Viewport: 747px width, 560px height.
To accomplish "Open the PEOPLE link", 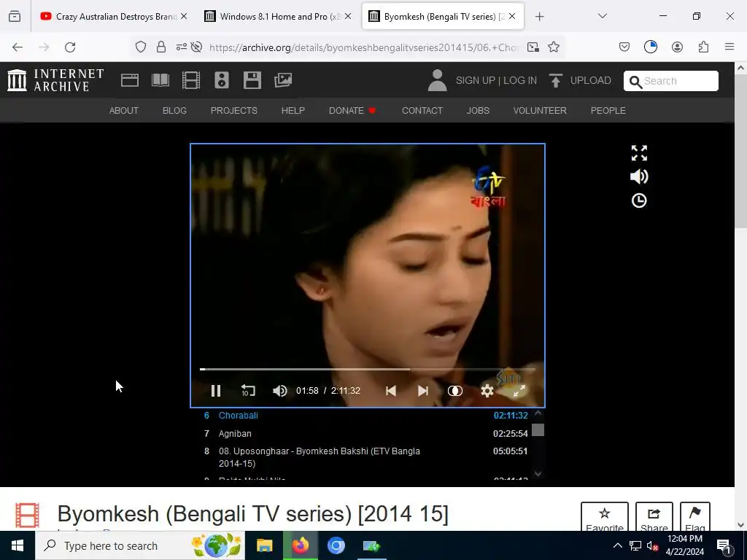I will (608, 111).
